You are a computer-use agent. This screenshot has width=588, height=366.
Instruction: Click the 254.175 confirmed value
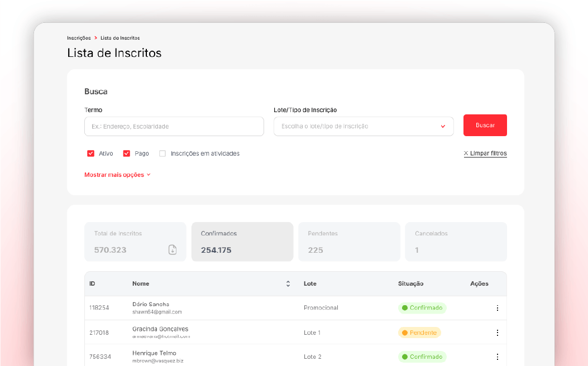(x=216, y=250)
